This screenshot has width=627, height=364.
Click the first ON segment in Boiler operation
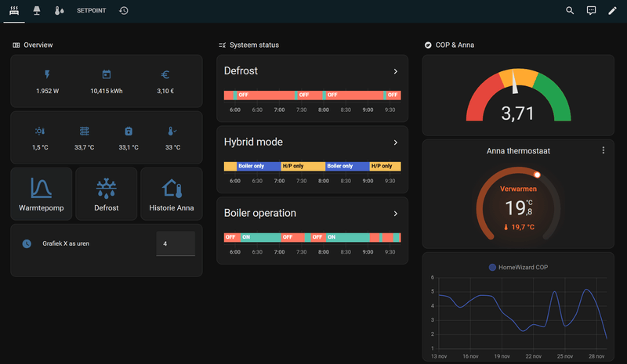[261, 237]
